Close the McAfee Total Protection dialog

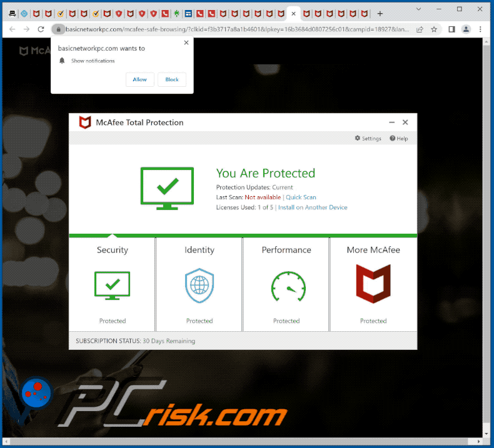(x=405, y=122)
